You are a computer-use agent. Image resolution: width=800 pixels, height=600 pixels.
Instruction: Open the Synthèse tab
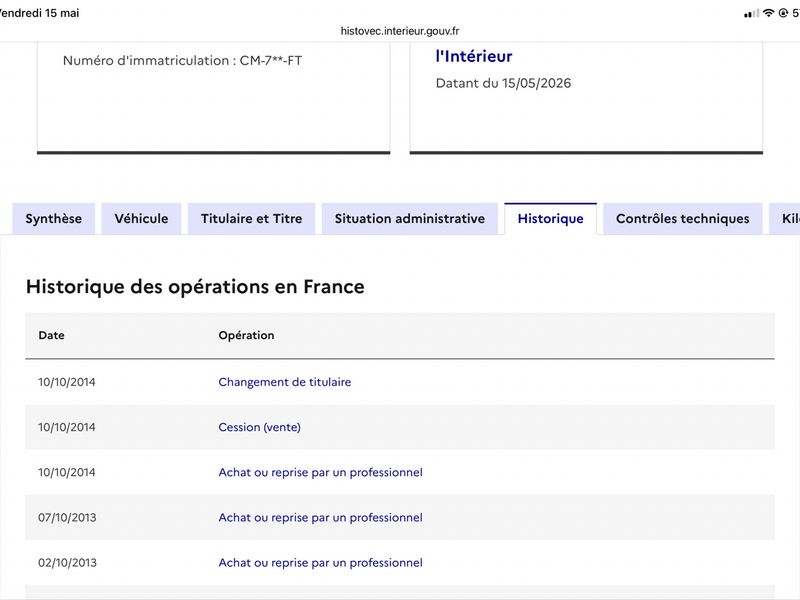(x=54, y=218)
